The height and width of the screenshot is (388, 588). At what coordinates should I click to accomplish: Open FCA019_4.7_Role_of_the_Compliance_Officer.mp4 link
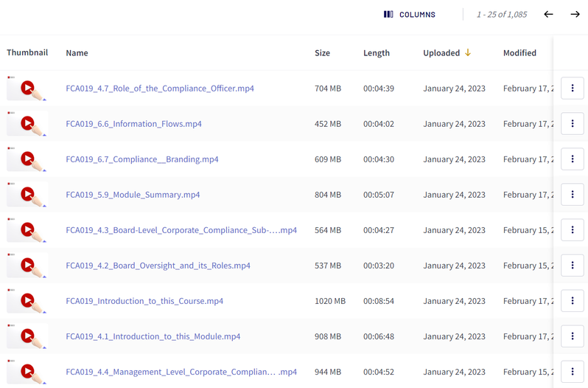[x=160, y=89]
